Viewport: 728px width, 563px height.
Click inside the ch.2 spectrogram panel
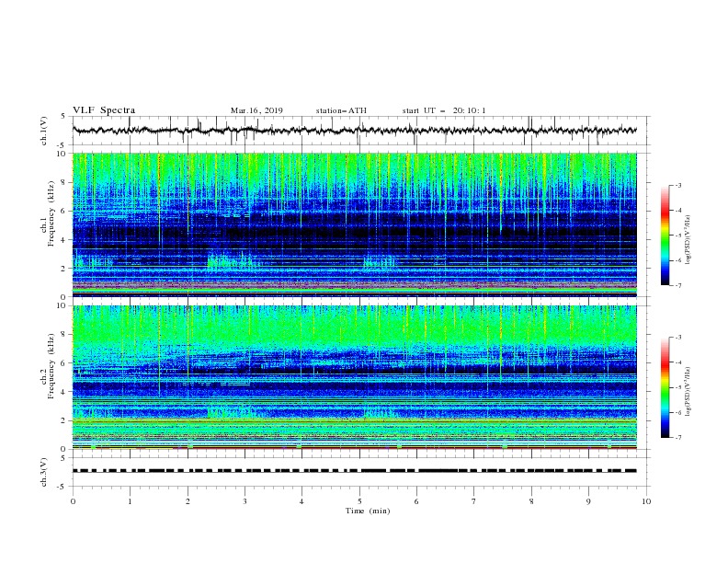354,377
